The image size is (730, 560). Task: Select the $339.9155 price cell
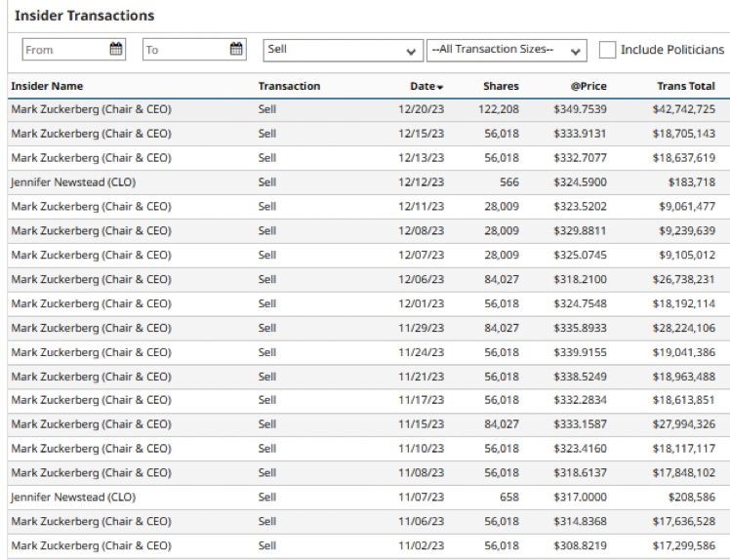click(x=580, y=352)
